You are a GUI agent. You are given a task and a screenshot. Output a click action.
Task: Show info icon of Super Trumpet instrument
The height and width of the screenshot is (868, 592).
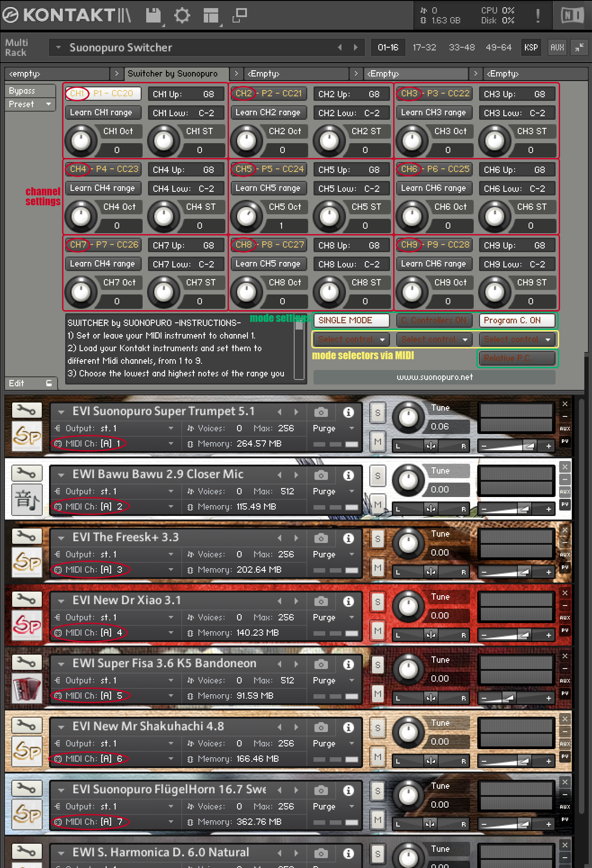[348, 412]
